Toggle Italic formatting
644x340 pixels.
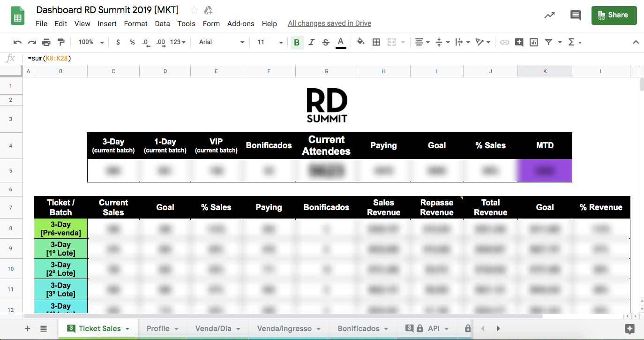coord(311,42)
